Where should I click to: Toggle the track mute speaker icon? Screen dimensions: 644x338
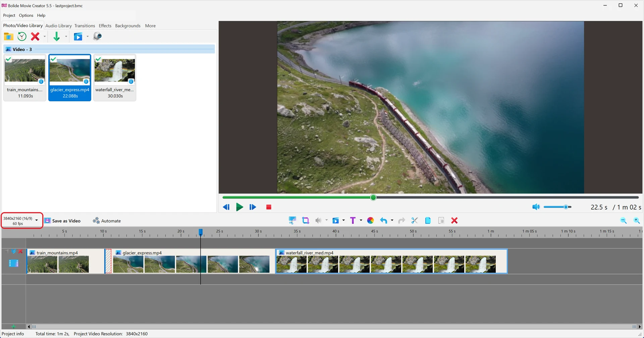(x=7, y=251)
